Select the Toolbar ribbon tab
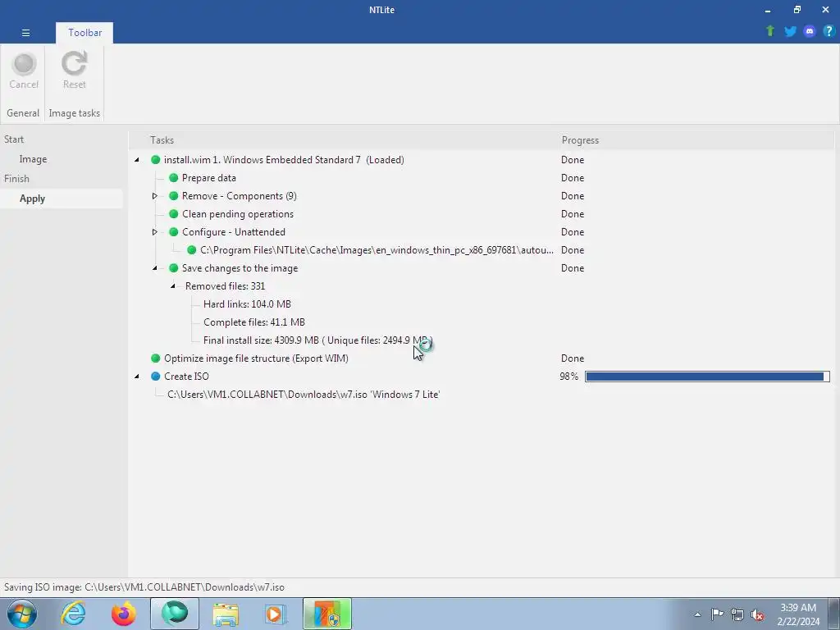The height and width of the screenshot is (630, 840). pos(84,33)
